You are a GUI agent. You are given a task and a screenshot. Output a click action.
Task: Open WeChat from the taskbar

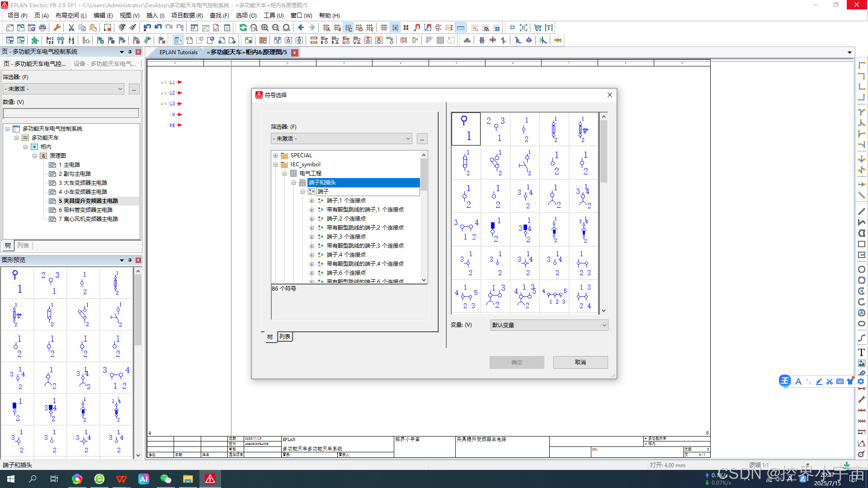coord(166,479)
